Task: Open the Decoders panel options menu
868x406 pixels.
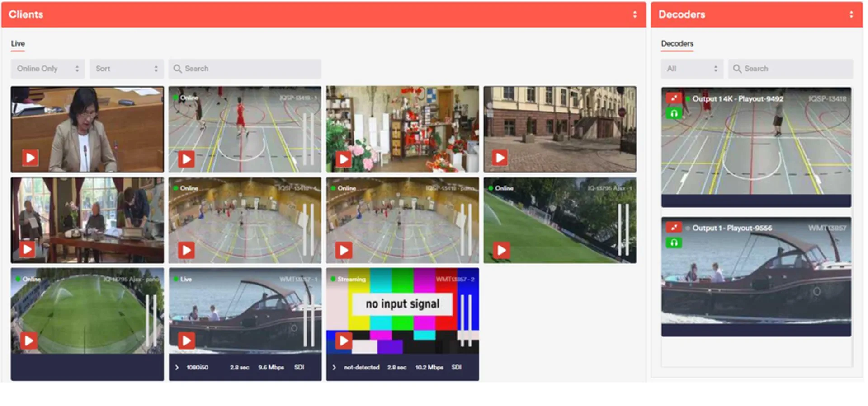Action: [x=851, y=14]
